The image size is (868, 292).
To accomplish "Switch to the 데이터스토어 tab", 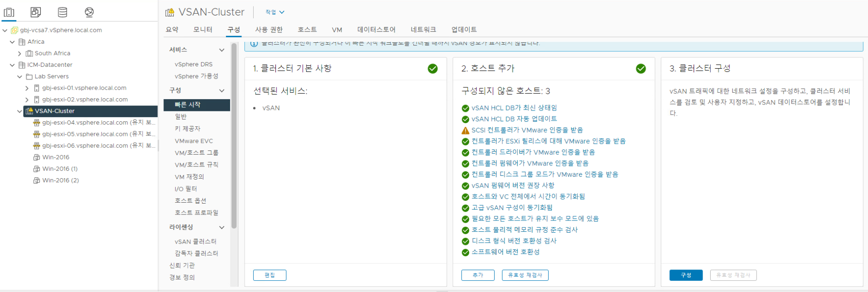I will click(376, 30).
